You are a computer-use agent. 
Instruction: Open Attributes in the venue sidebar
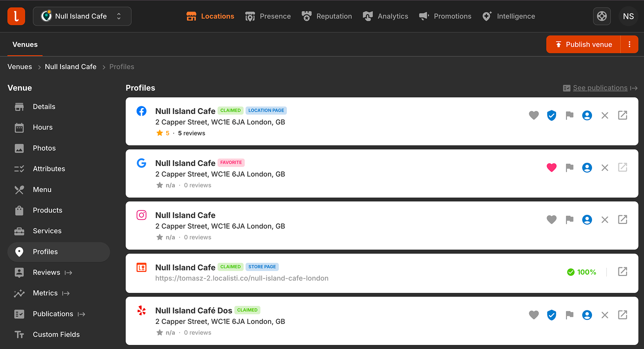pos(59,169)
